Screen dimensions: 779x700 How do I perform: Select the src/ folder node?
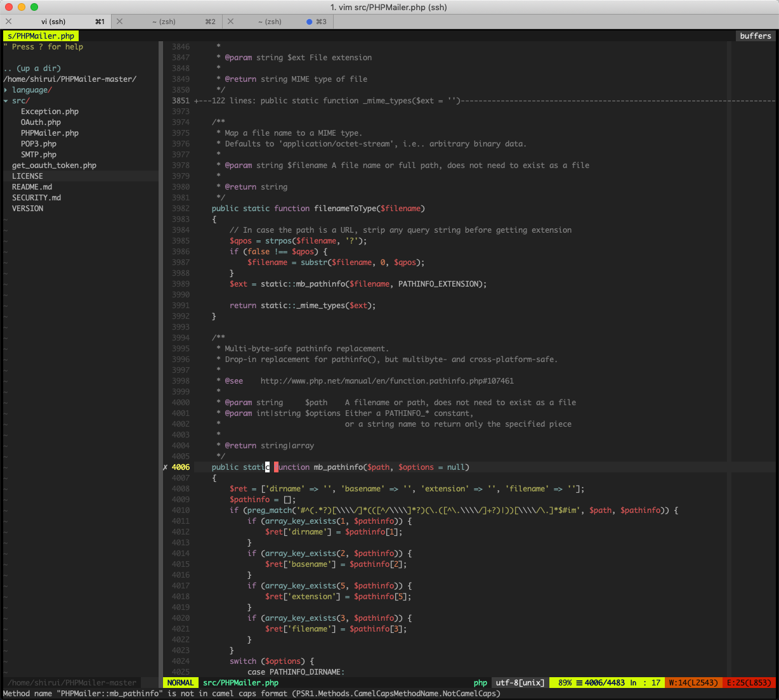(x=21, y=101)
